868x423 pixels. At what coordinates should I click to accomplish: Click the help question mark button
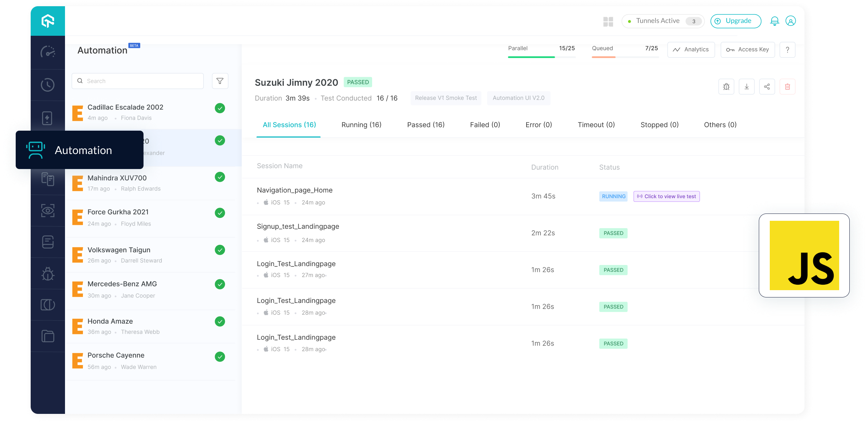[x=787, y=50]
